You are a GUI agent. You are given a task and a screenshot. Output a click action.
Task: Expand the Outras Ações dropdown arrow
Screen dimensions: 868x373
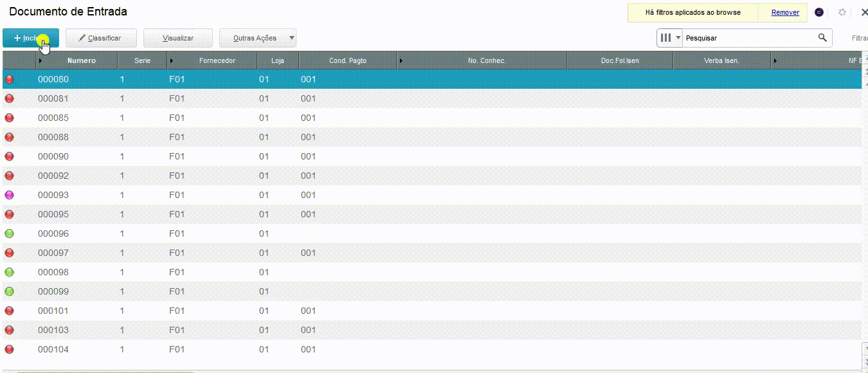click(x=291, y=38)
